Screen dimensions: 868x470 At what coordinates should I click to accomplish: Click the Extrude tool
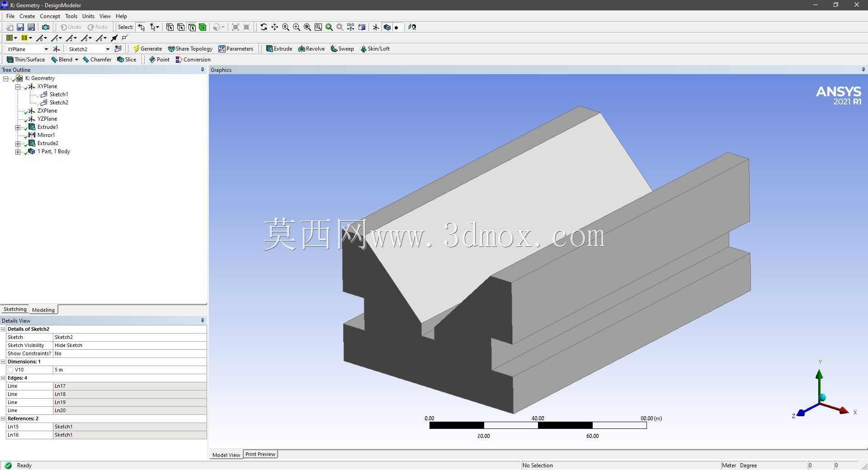pos(279,49)
